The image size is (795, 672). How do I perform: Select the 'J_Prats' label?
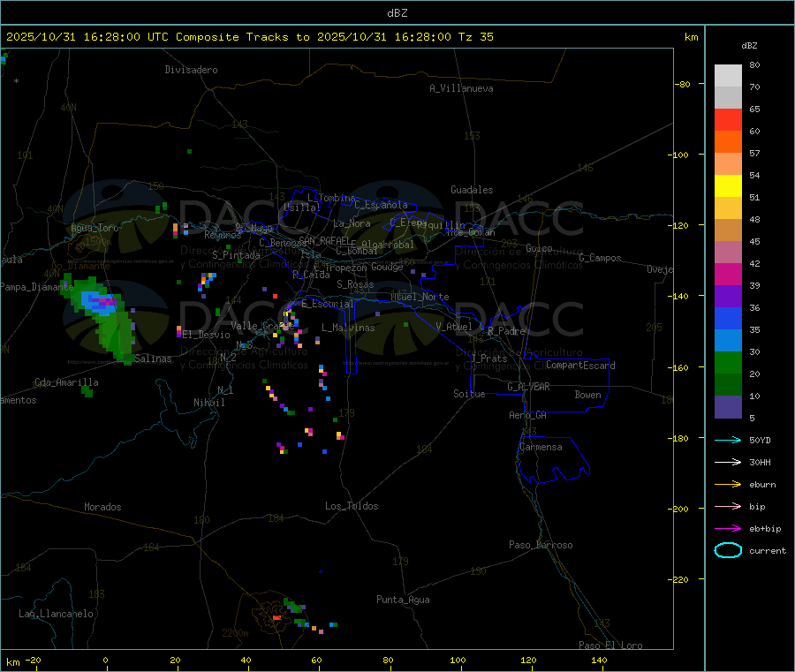coord(488,359)
